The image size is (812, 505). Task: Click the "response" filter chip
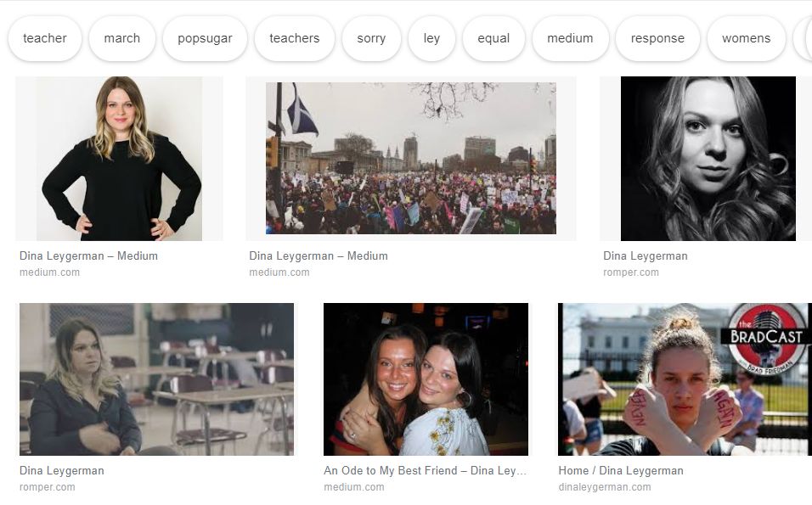[x=657, y=38]
